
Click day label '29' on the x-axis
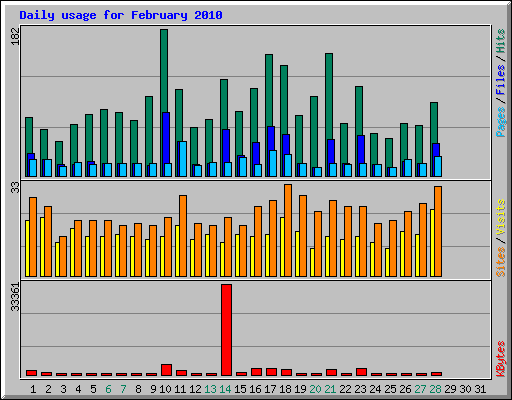(450, 389)
